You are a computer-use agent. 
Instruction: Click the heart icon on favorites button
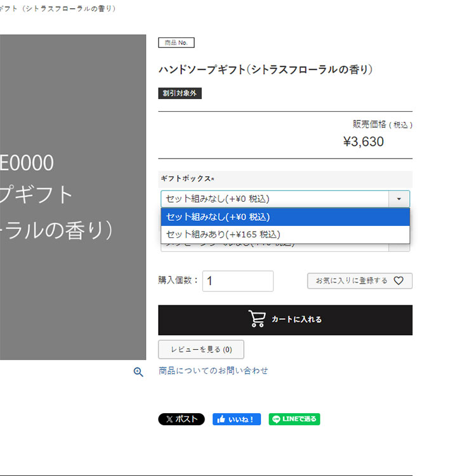point(399,281)
